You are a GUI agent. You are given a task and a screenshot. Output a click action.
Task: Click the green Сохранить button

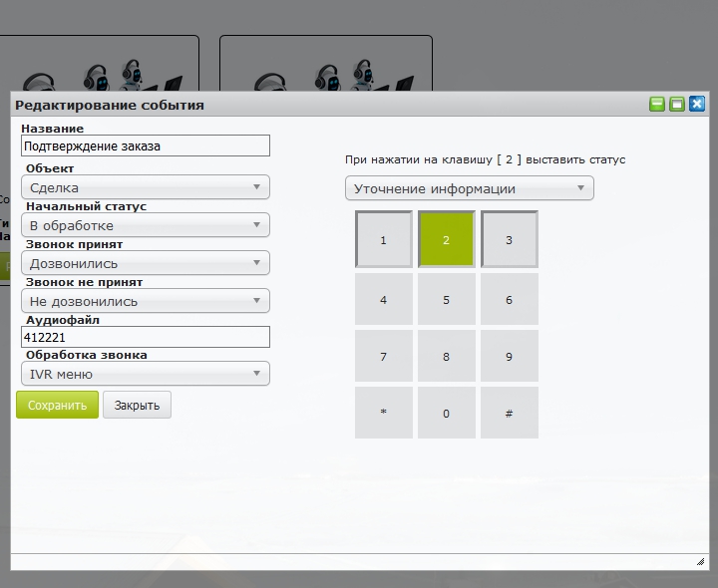(57, 405)
